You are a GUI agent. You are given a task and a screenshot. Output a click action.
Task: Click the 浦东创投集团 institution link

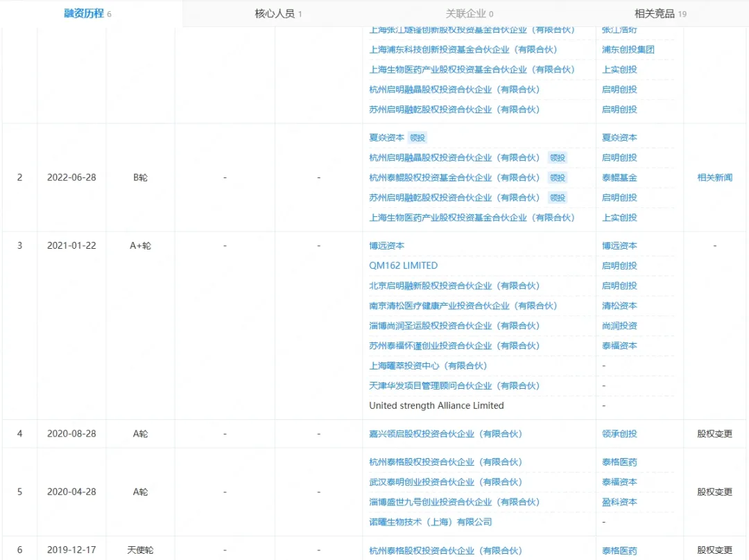(x=628, y=49)
